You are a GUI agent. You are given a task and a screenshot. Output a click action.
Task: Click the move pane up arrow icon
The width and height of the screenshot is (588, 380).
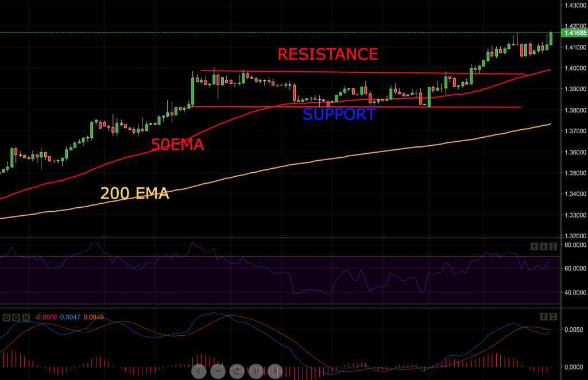point(534,246)
